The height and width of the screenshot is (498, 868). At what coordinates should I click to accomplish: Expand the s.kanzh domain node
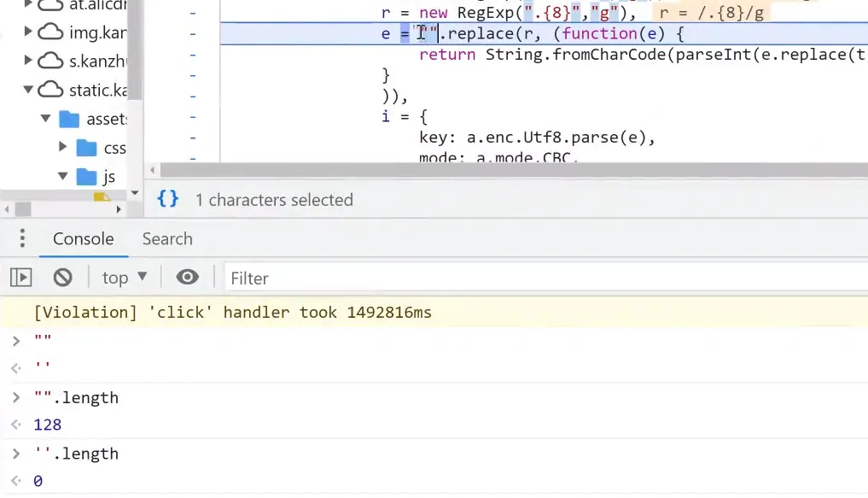(27, 60)
